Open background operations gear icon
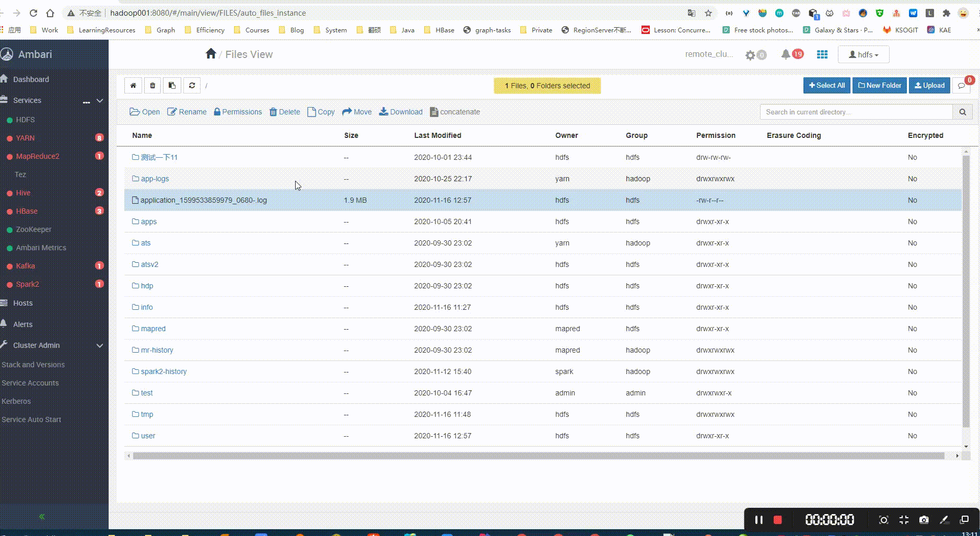 (751, 55)
